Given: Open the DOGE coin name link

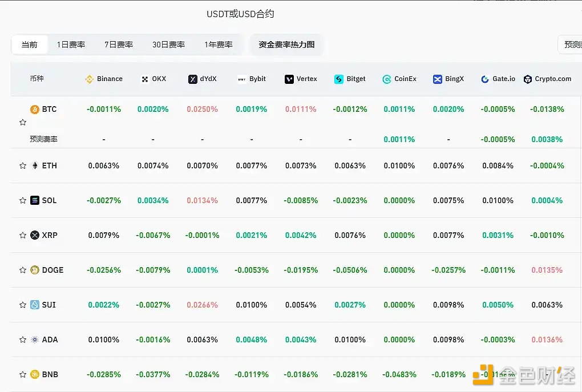Looking at the screenshot, I should click(x=52, y=270).
